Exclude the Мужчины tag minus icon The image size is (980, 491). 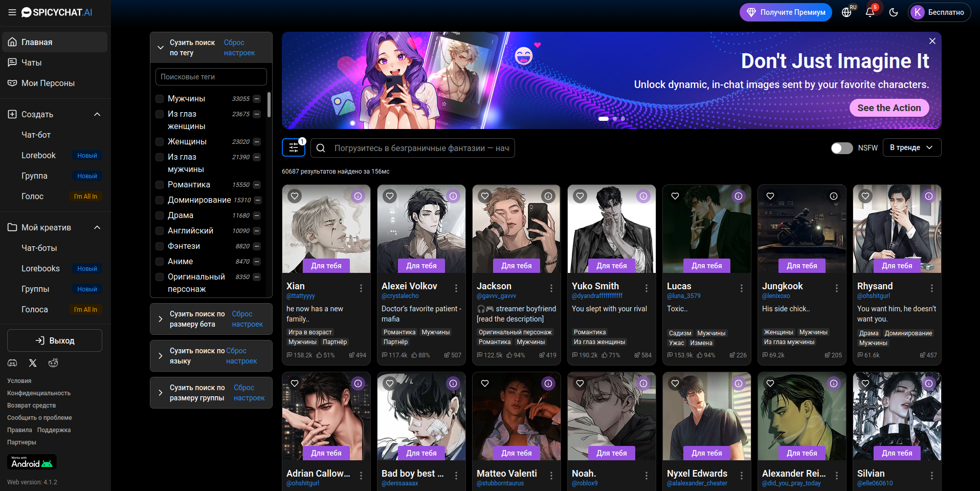[257, 99]
